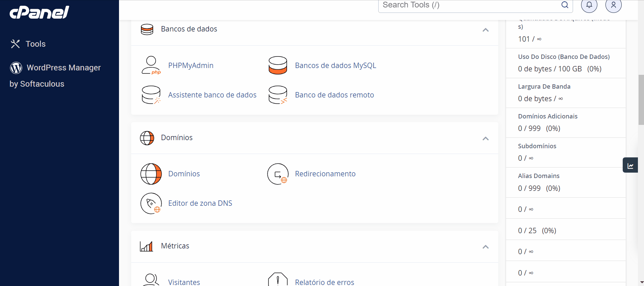Open PHPMyAdmin link

[x=191, y=66]
